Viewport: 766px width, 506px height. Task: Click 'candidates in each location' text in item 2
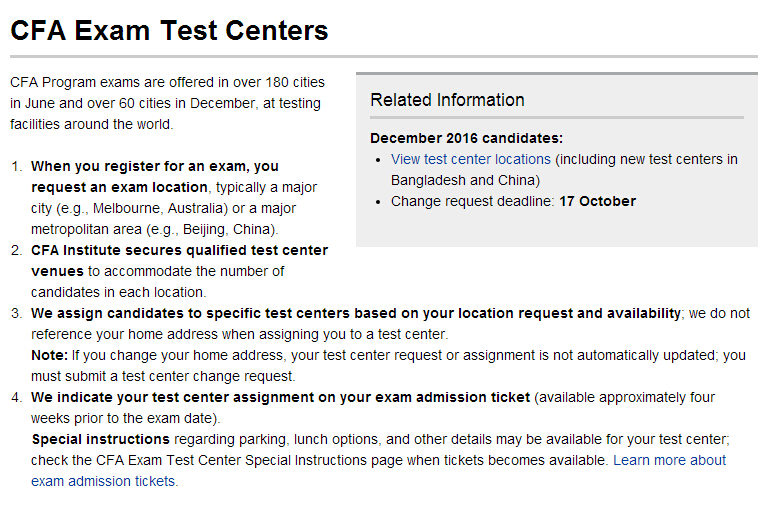117,292
